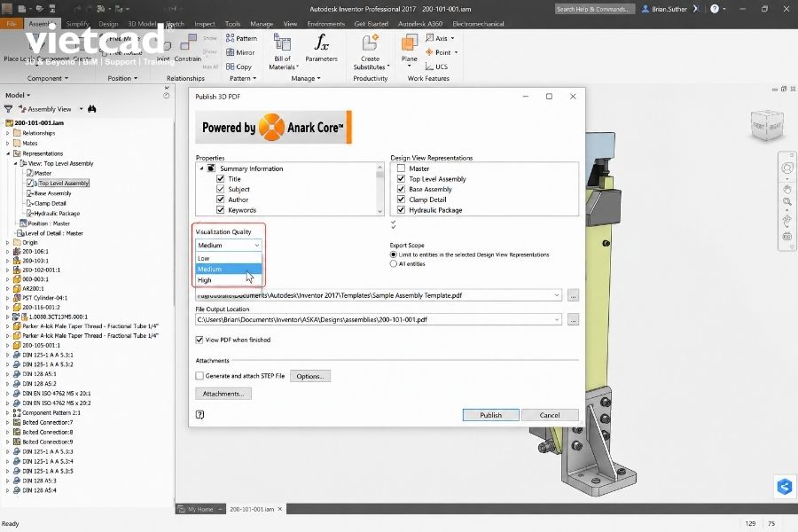
Task: Select the All entities radio button
Action: pyautogui.click(x=394, y=263)
